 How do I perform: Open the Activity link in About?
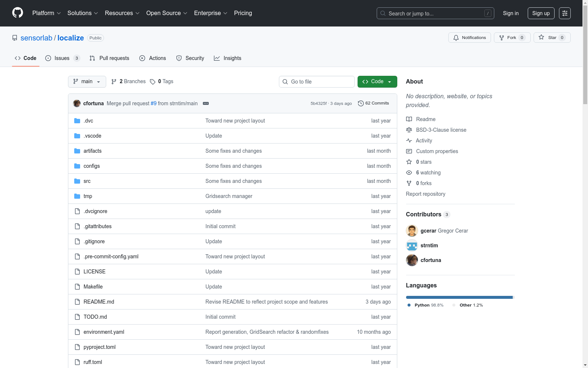(419, 141)
